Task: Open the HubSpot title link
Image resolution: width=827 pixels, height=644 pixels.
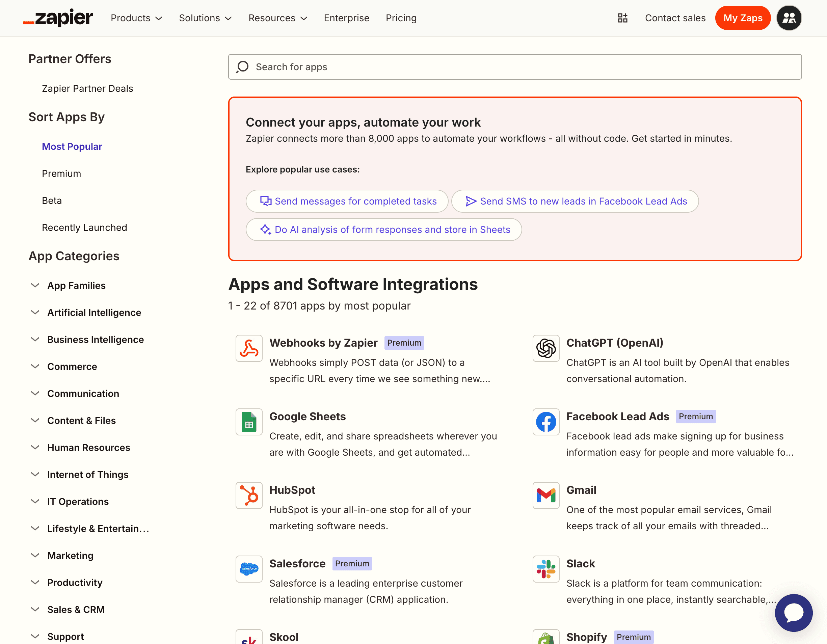Action: [292, 490]
